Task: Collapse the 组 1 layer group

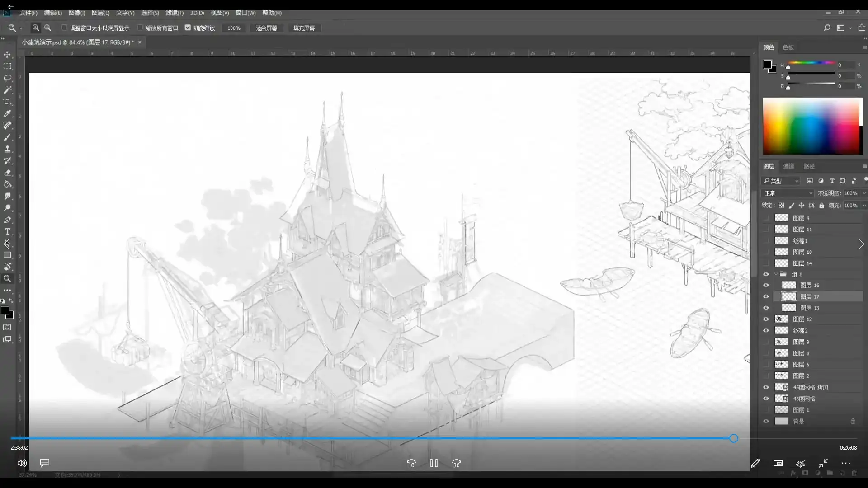Action: [x=776, y=274]
